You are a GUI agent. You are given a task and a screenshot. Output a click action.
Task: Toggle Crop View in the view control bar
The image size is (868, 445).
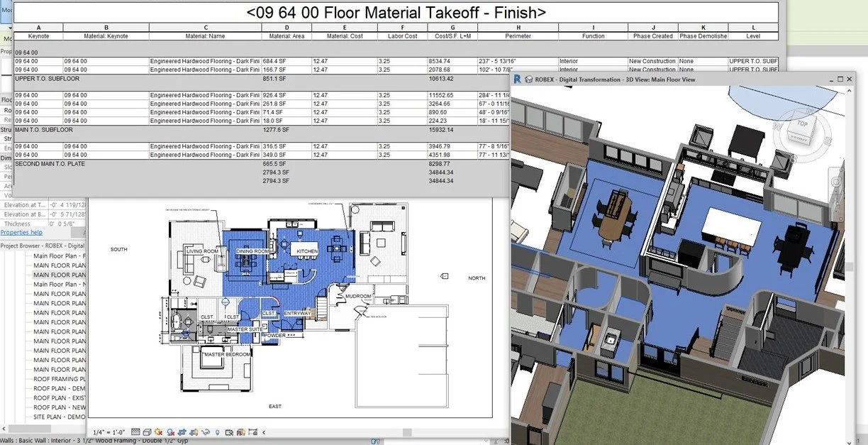click(x=182, y=432)
